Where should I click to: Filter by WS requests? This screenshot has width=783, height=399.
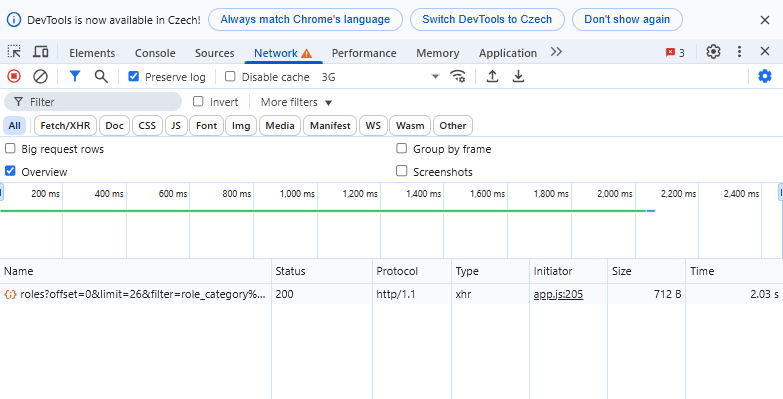point(373,126)
